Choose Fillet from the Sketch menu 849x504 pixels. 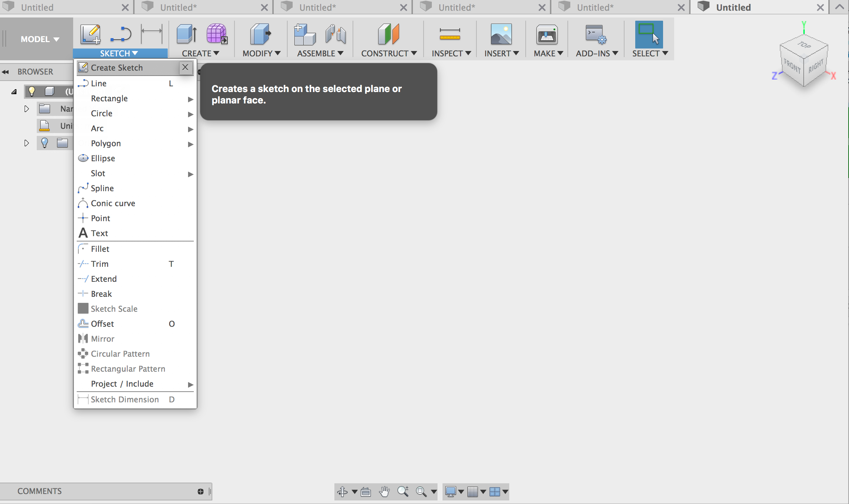[x=135, y=249]
